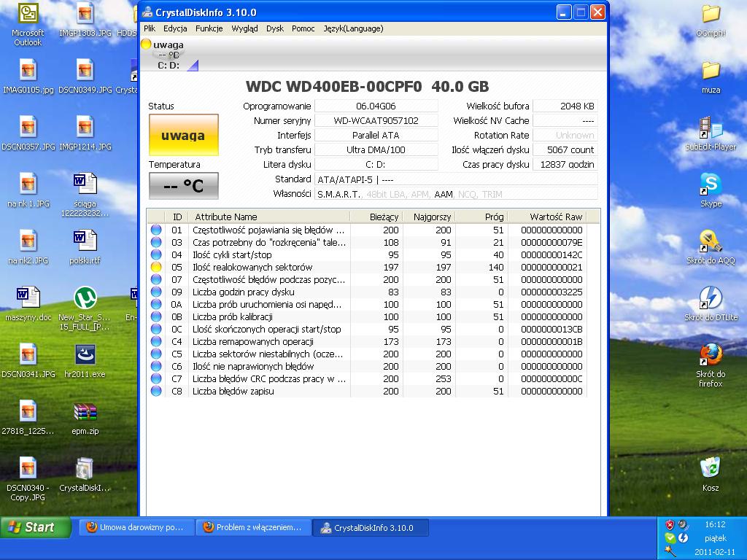Click the blue status dot for attribute 09

point(156,292)
